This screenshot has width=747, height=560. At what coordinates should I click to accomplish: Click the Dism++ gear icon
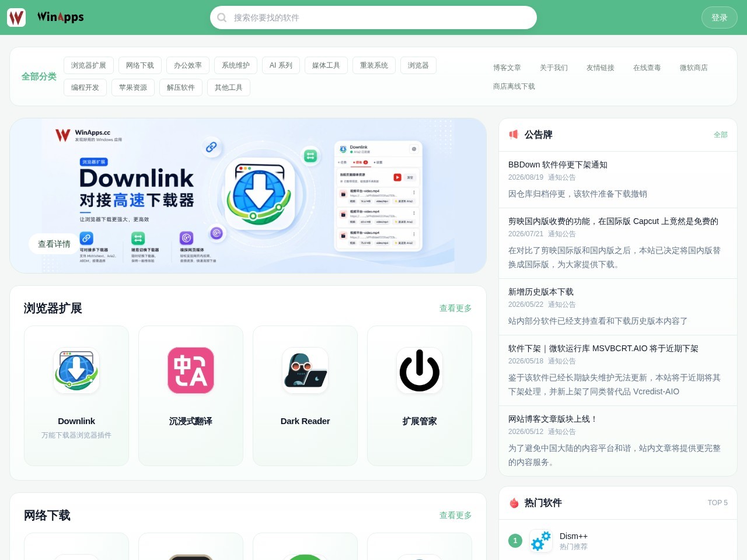541,541
